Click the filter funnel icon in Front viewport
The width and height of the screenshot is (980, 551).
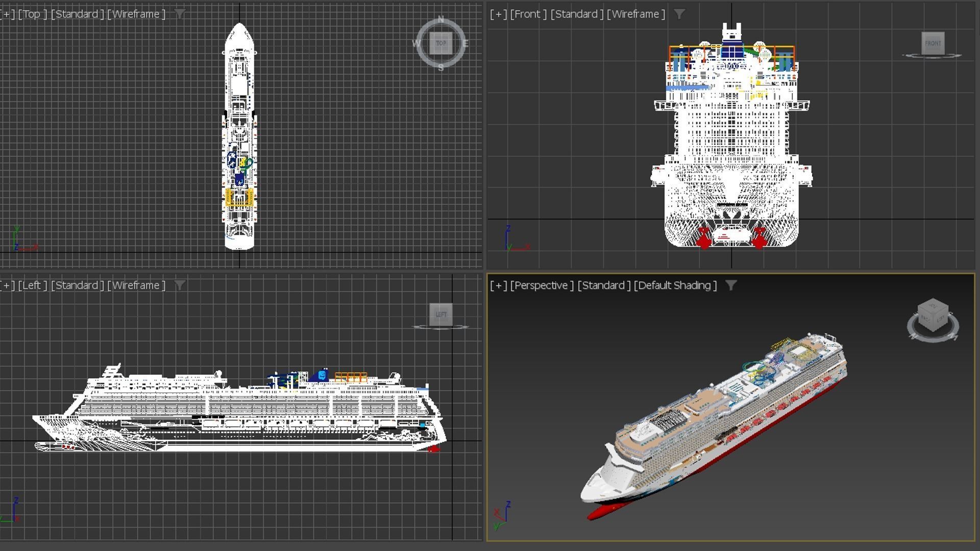click(x=679, y=14)
